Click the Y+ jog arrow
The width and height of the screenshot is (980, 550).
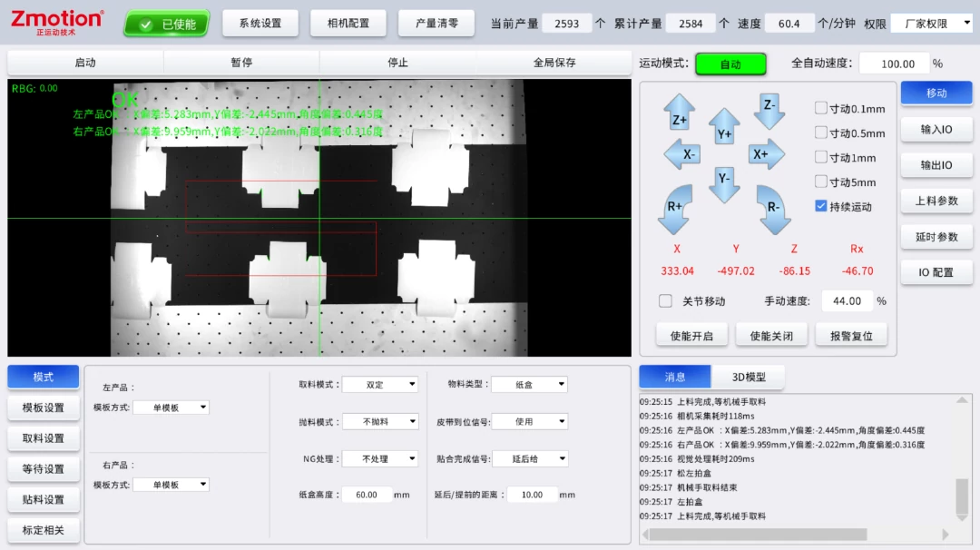click(724, 126)
